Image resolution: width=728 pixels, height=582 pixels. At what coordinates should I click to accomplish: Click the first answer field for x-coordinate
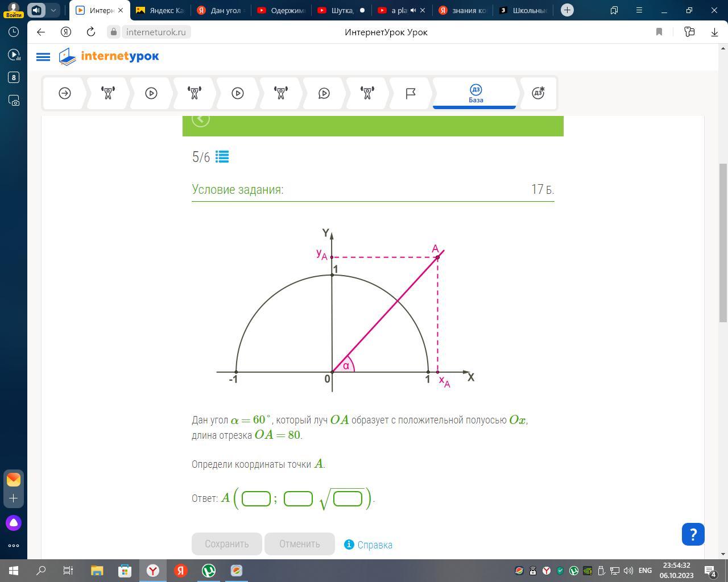[256, 498]
